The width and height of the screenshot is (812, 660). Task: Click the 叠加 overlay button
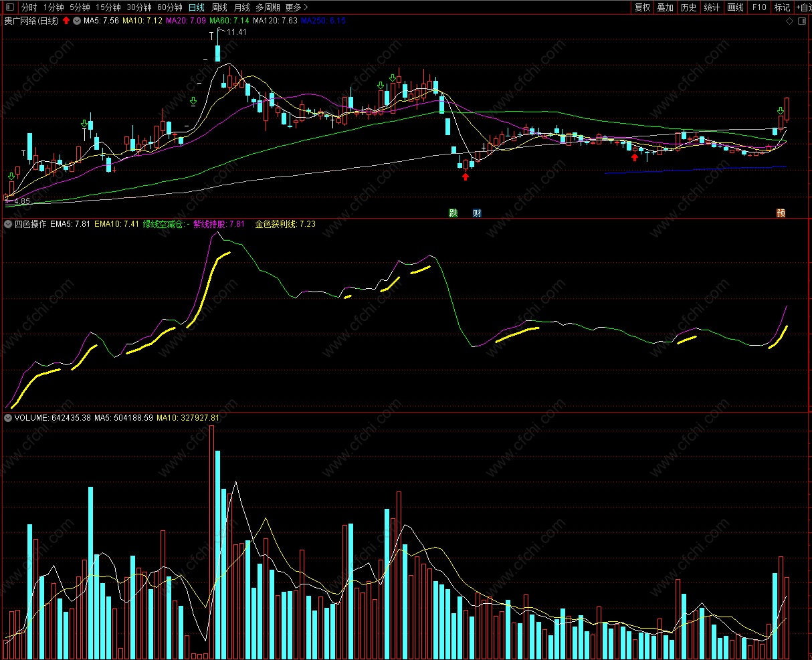coord(666,7)
